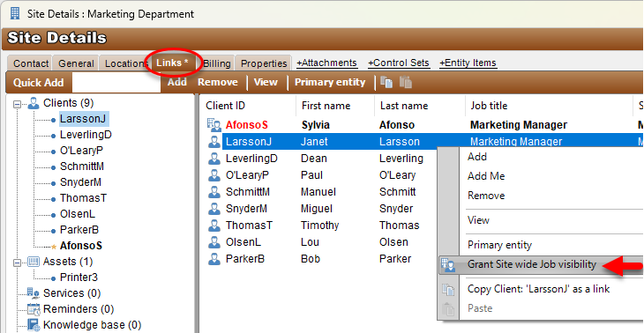Click the user icon beside ParkerB row
The height and width of the screenshot is (333, 644).
(213, 259)
